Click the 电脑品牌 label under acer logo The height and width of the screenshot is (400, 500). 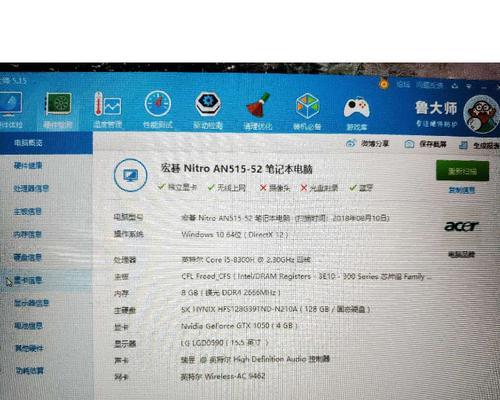coord(461,254)
